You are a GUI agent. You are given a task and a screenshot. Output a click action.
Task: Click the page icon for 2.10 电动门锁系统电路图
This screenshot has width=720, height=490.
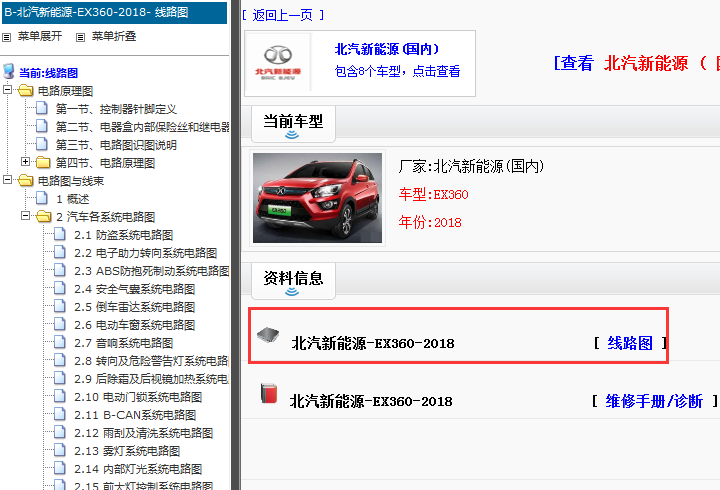pyautogui.click(x=60, y=396)
